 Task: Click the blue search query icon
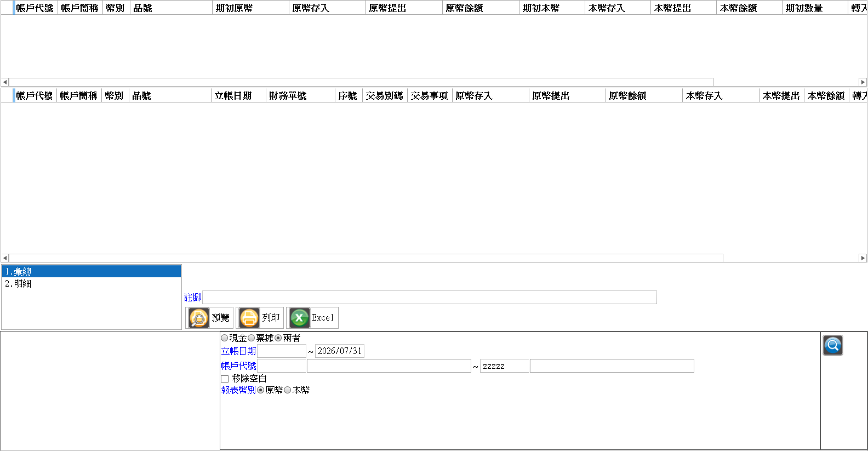832,345
